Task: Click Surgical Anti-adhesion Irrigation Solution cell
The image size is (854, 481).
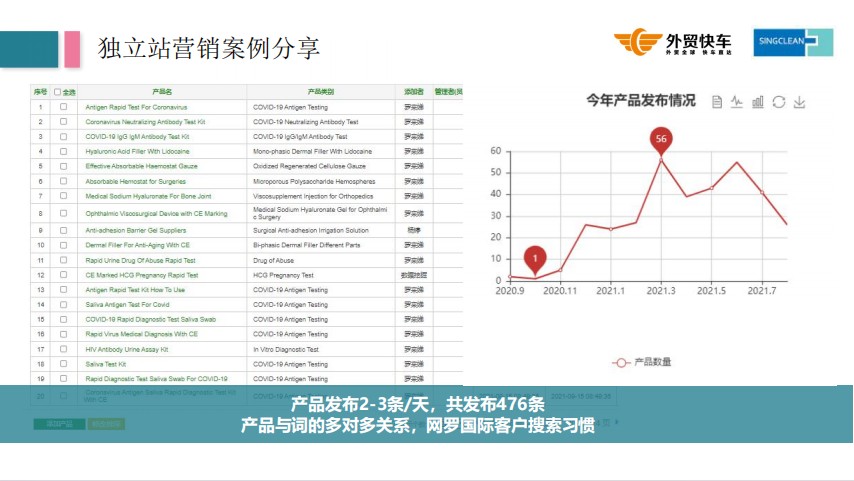Action: point(311,230)
